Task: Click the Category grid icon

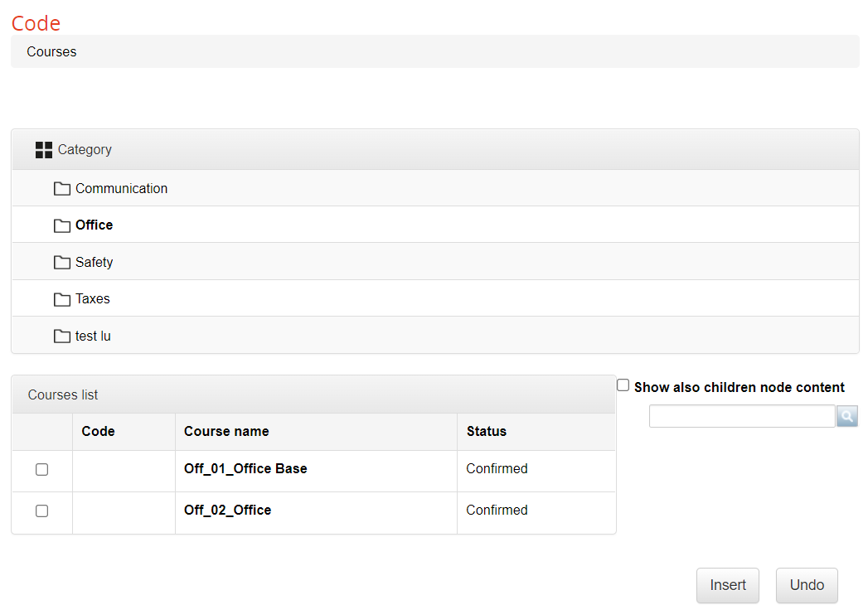Action: point(44,150)
